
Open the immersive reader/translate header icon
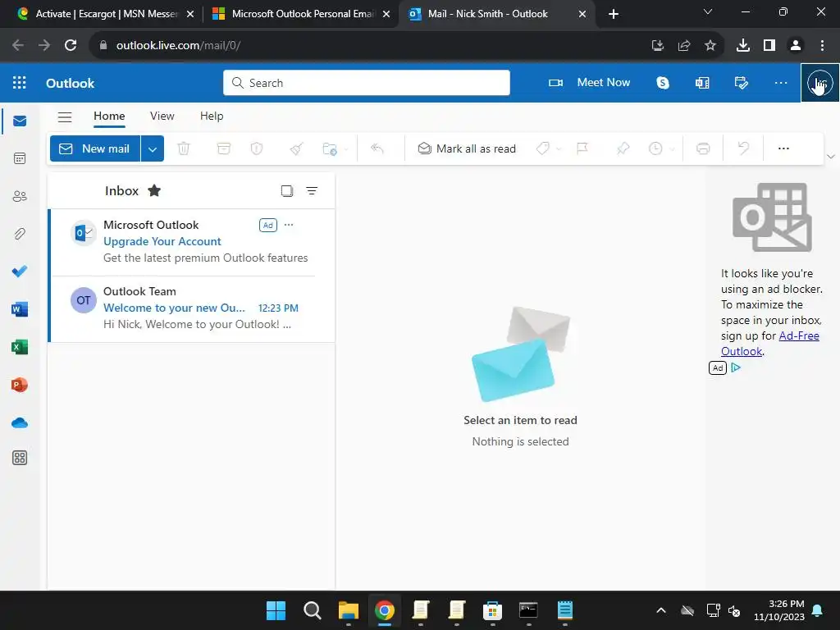coord(702,83)
